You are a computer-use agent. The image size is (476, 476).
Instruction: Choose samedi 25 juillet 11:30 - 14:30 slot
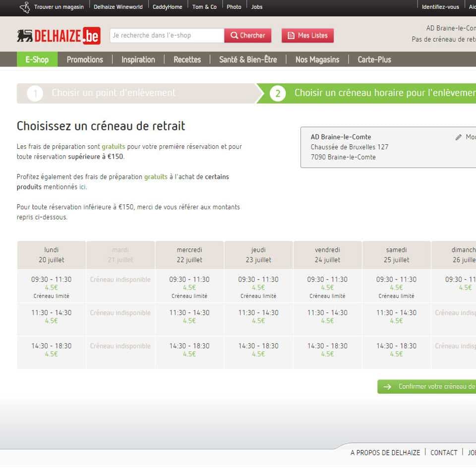tap(397, 319)
